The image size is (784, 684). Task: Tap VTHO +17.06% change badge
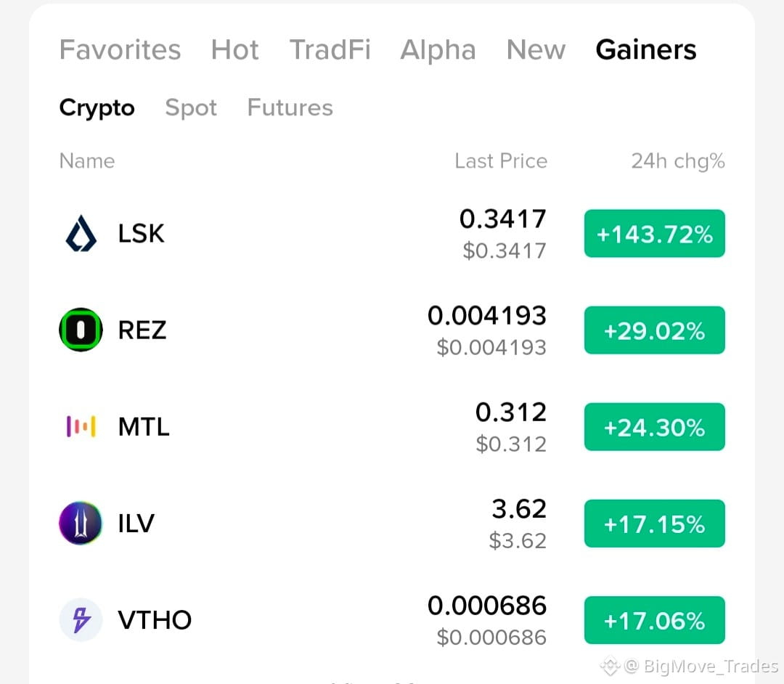coord(655,620)
